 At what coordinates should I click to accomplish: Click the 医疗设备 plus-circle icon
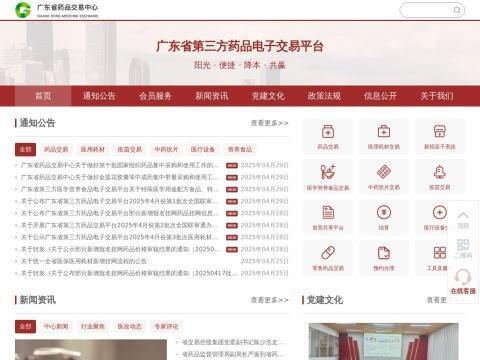coord(439,212)
